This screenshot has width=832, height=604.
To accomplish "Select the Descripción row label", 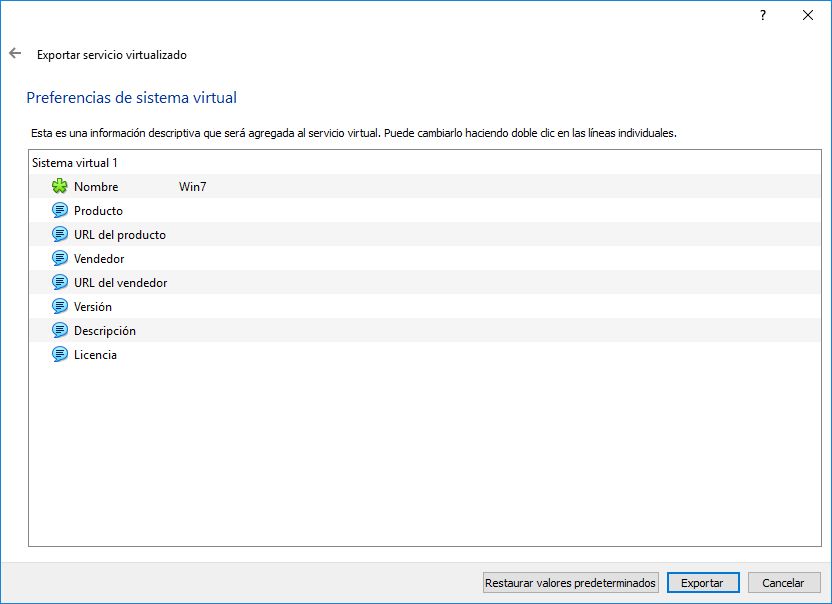I will [105, 331].
